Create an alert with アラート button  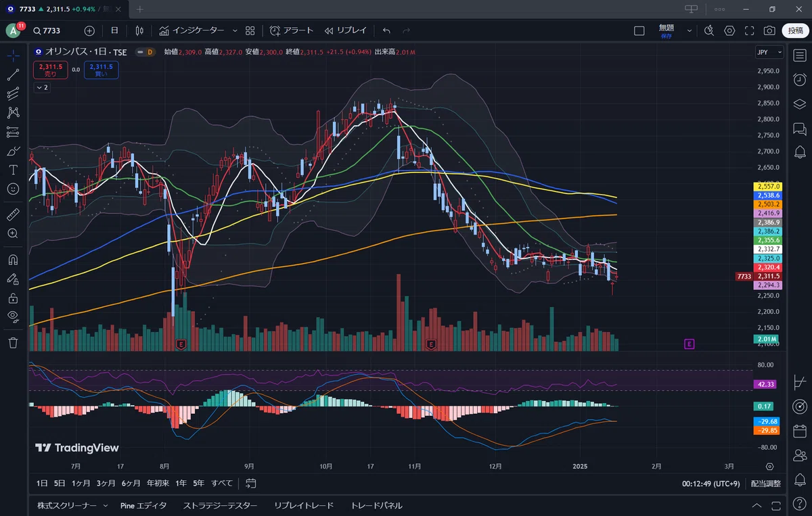click(x=292, y=30)
